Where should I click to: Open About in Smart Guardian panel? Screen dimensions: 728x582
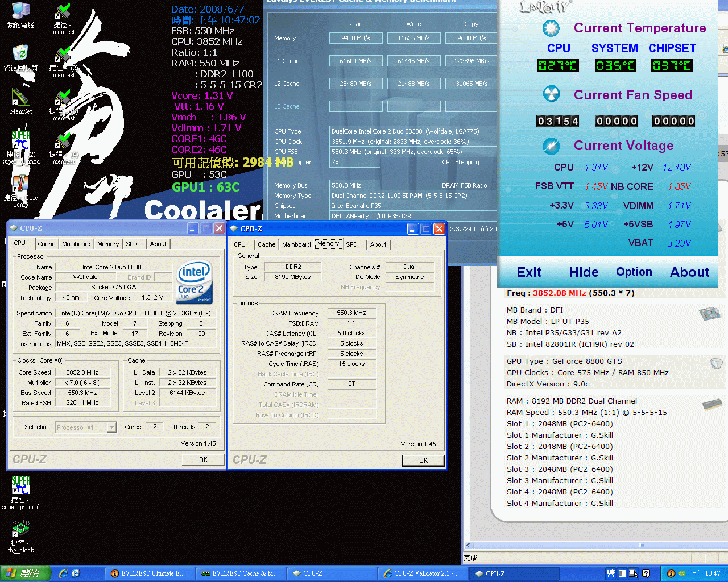click(x=690, y=272)
